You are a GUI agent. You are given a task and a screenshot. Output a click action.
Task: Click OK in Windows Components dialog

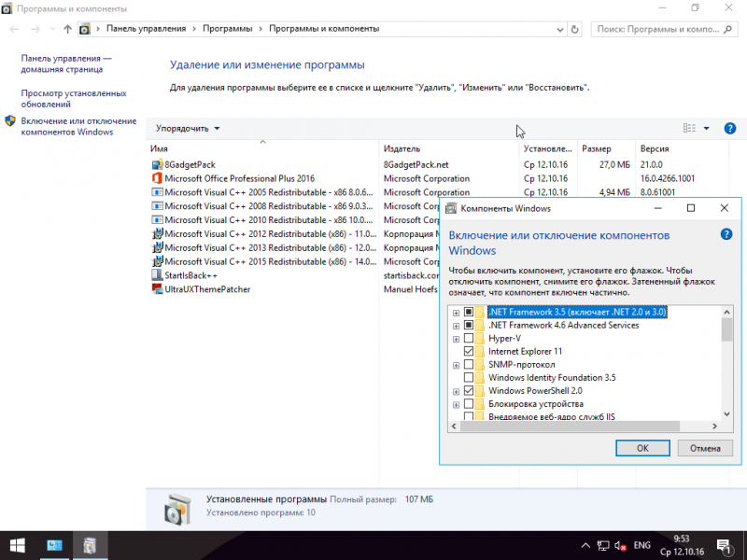pos(642,448)
